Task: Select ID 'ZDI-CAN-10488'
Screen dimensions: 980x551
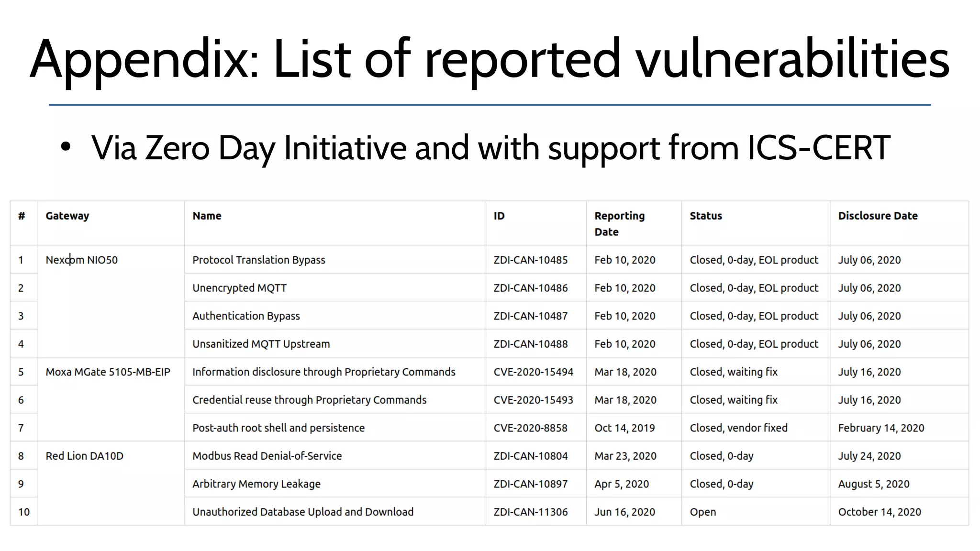Action: pos(531,344)
